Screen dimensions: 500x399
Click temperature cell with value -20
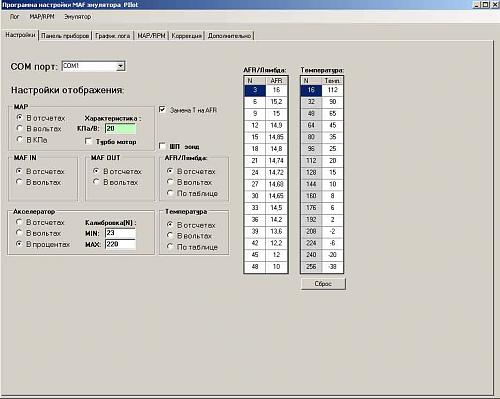coord(332,255)
